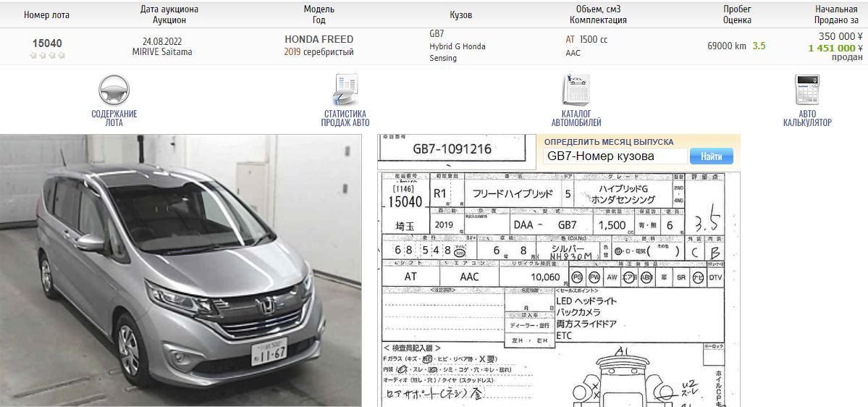Open the car catalog icon

576,90
